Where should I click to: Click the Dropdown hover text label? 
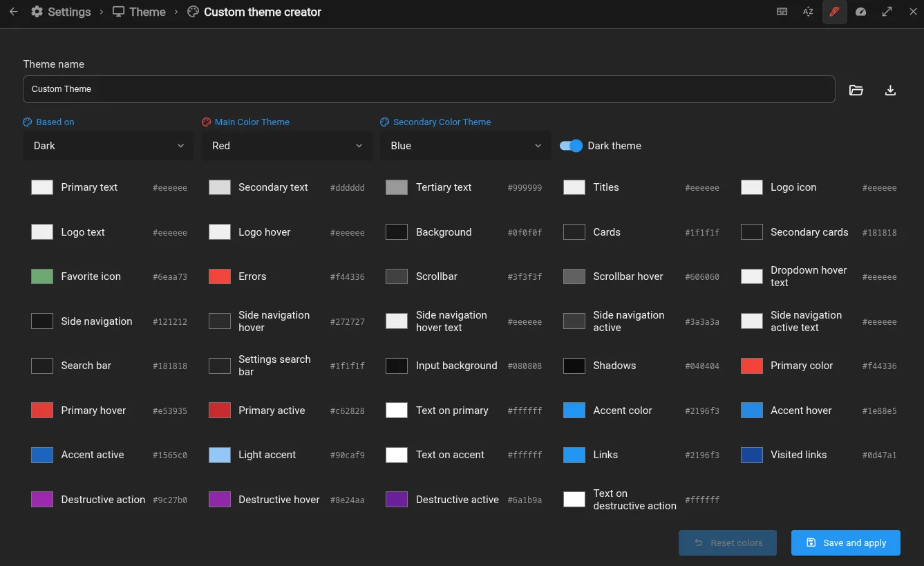(809, 276)
